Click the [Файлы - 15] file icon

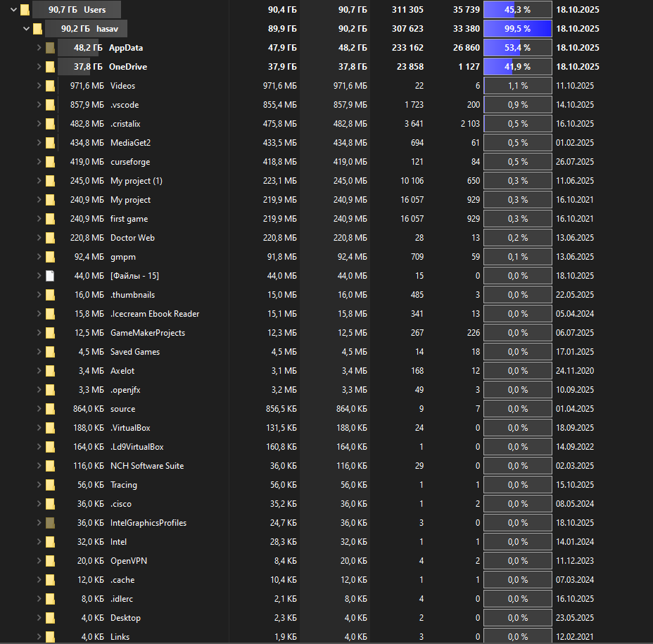click(x=50, y=276)
